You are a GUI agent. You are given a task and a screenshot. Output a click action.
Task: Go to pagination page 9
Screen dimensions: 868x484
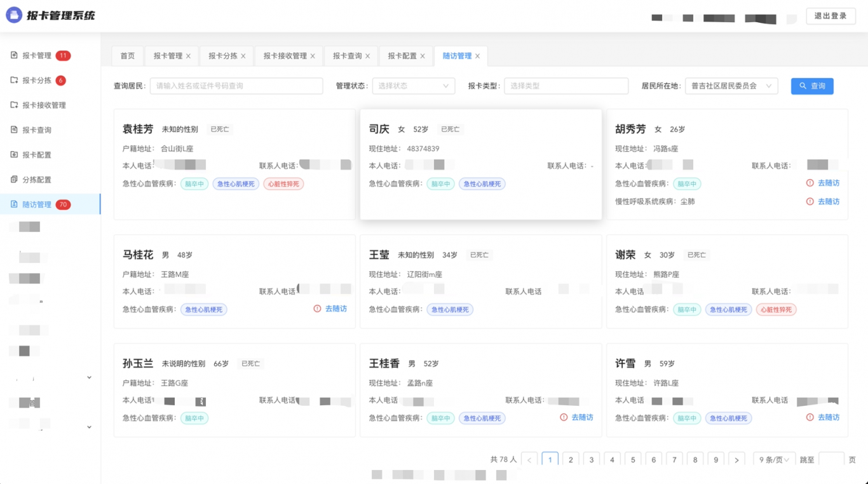[x=716, y=460]
